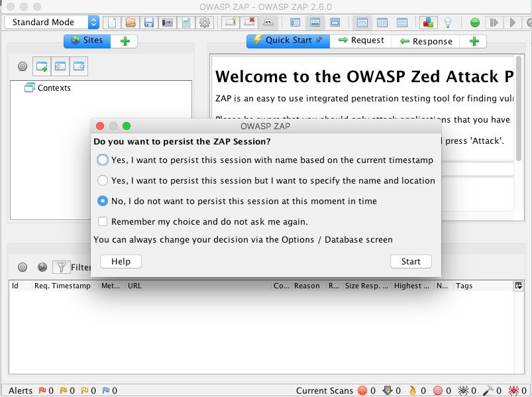Click the hammer forced-browse icon
The width and height of the screenshot is (532, 397).
pos(488,390)
